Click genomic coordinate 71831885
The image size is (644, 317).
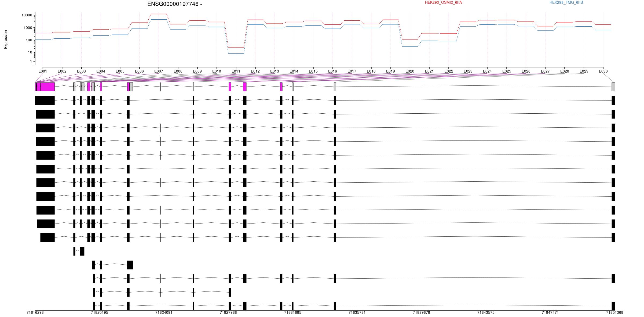[292, 312]
